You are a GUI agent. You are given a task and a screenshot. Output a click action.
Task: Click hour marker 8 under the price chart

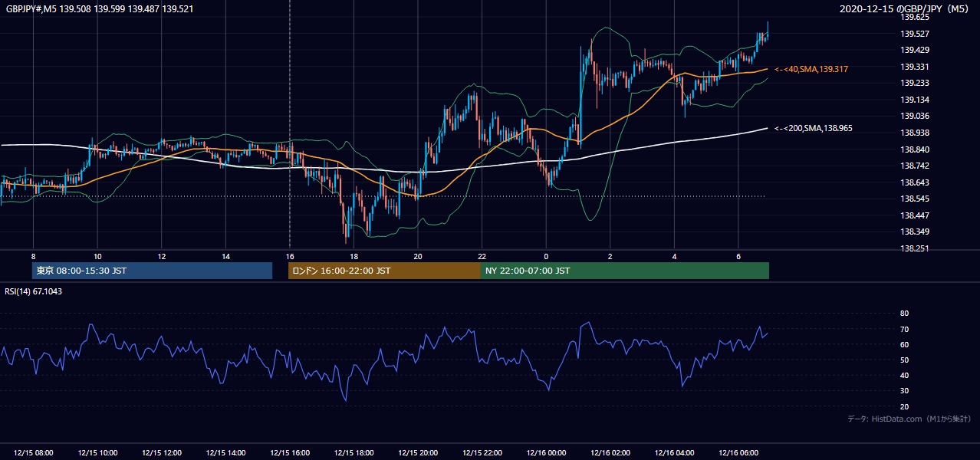34,256
